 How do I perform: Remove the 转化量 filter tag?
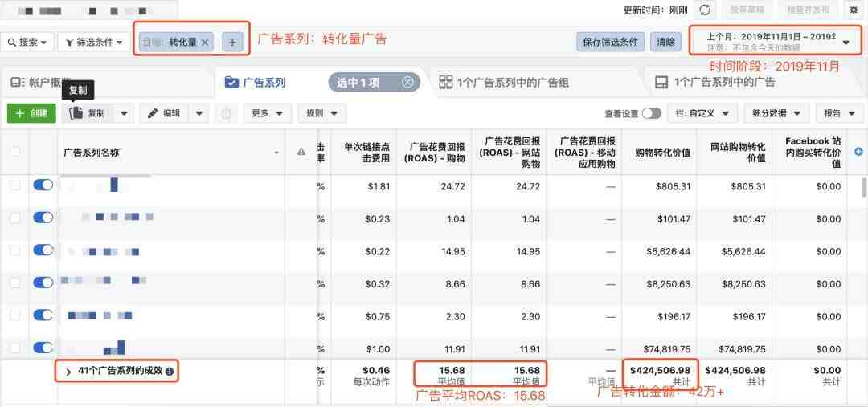(x=205, y=42)
